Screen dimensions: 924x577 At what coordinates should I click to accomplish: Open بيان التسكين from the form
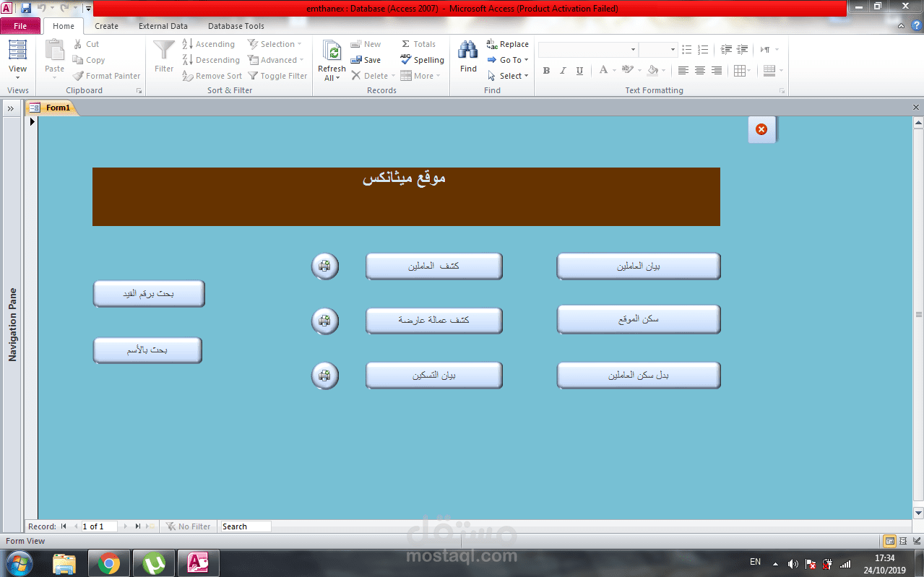tap(433, 375)
